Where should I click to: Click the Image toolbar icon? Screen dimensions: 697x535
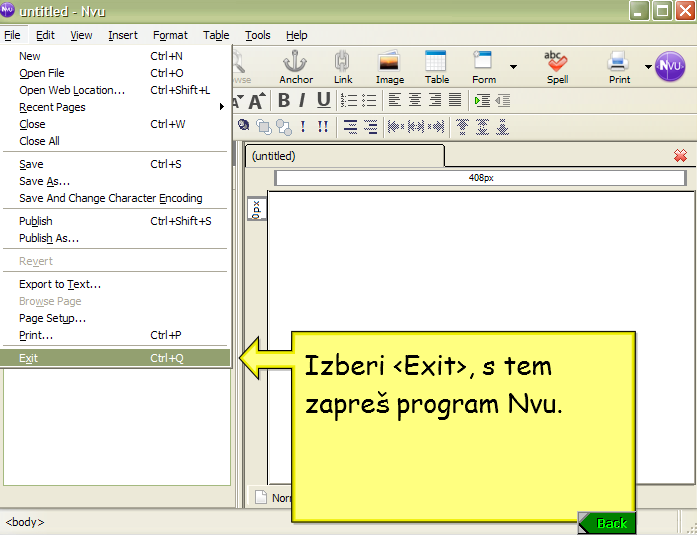(x=389, y=66)
